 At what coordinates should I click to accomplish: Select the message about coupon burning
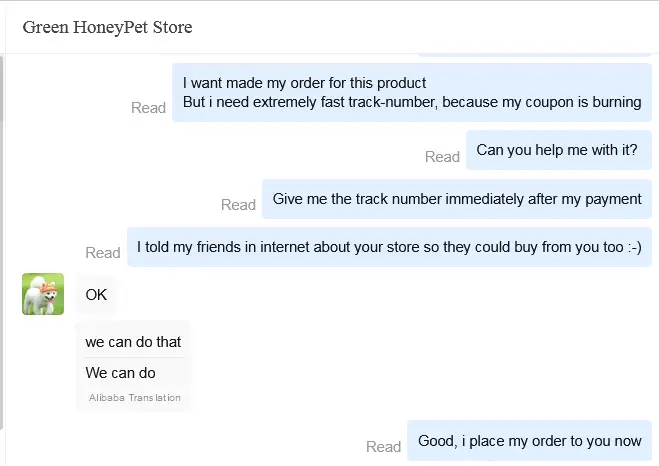(412, 92)
